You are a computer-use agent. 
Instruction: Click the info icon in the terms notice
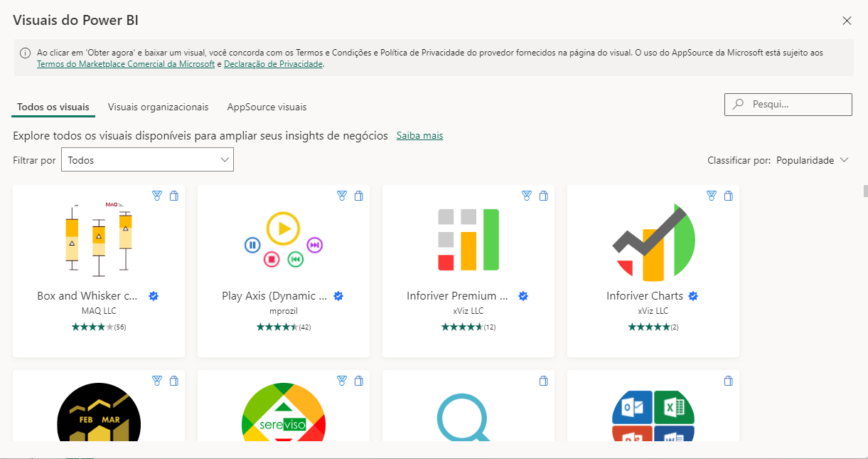25,53
